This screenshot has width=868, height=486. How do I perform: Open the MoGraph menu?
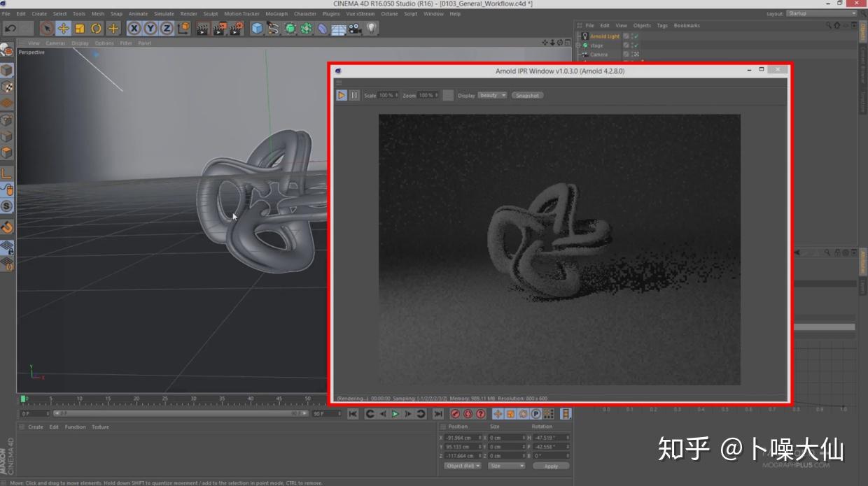(276, 13)
